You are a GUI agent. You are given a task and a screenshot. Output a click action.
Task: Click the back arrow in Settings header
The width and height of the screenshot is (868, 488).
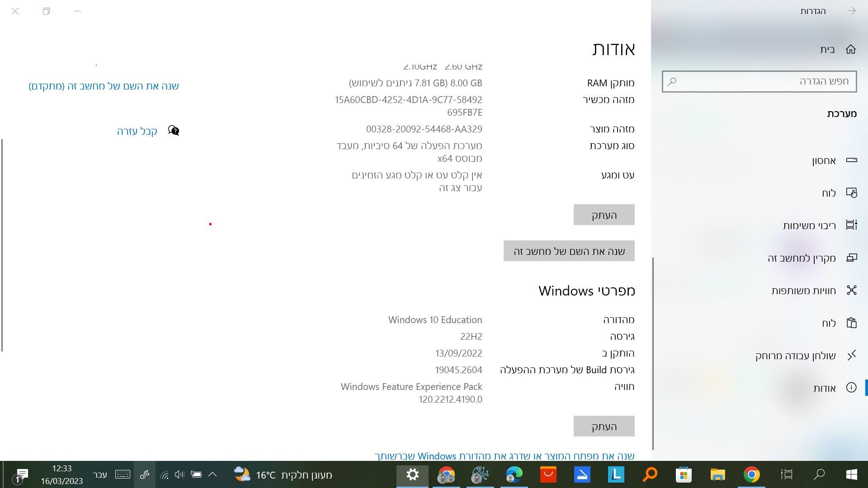point(852,11)
